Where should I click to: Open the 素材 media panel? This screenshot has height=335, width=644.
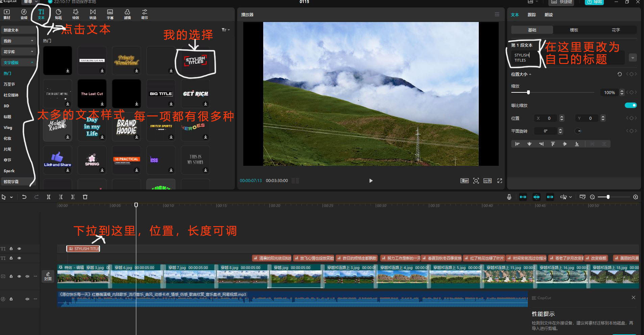(7, 14)
